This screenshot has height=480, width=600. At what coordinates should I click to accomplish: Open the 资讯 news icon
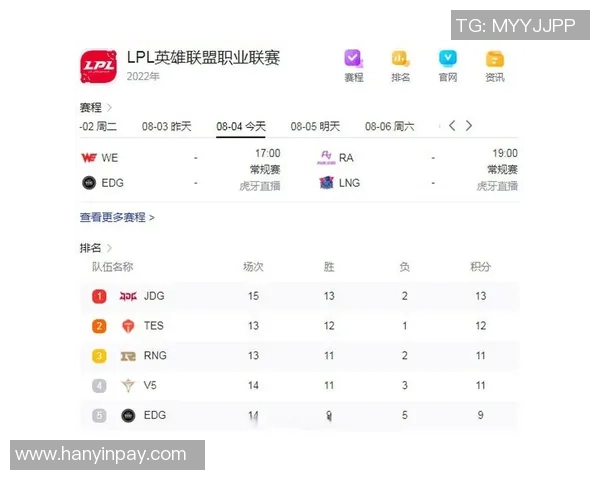pyautogui.click(x=495, y=59)
